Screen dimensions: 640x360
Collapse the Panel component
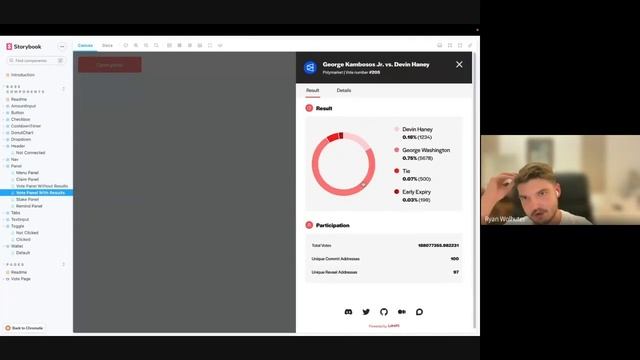[x=16, y=166]
